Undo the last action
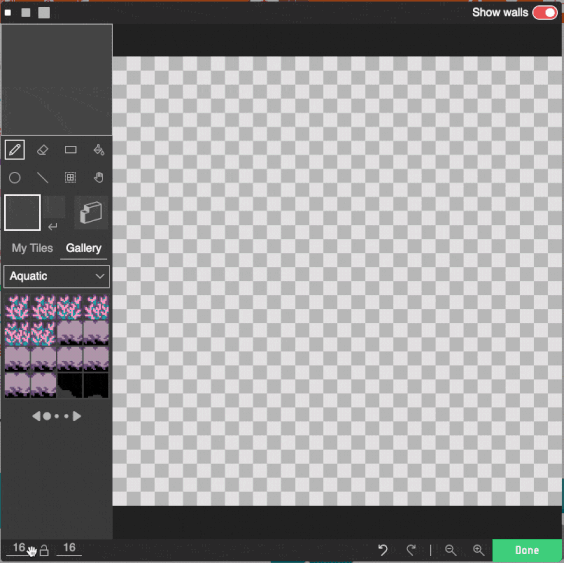The image size is (564, 563). (383, 550)
